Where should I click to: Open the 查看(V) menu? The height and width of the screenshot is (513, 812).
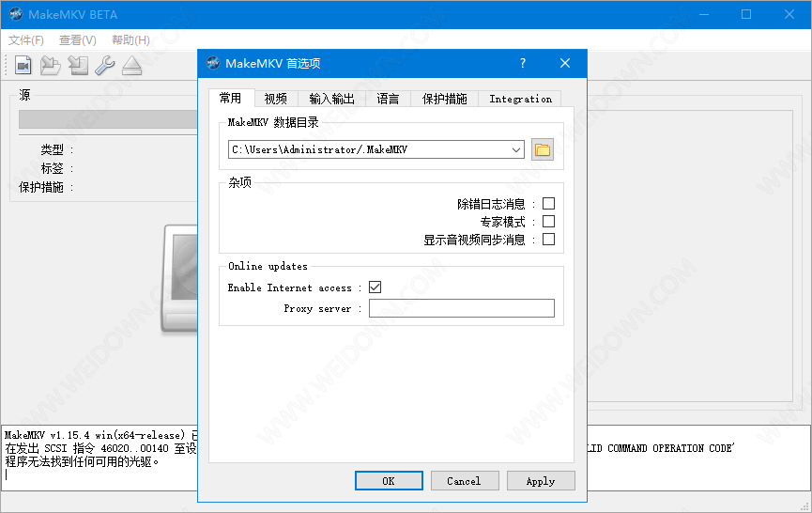78,39
